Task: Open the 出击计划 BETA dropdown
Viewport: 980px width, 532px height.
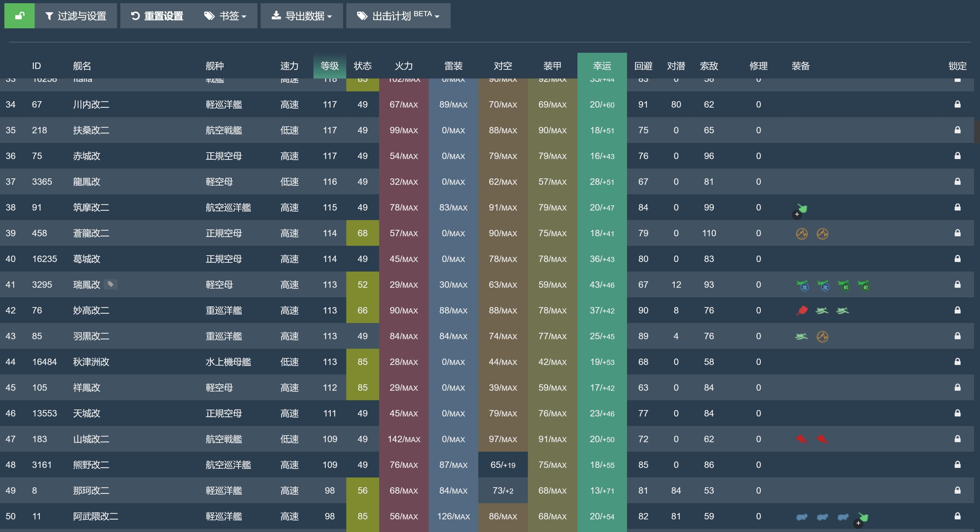Action: [398, 16]
